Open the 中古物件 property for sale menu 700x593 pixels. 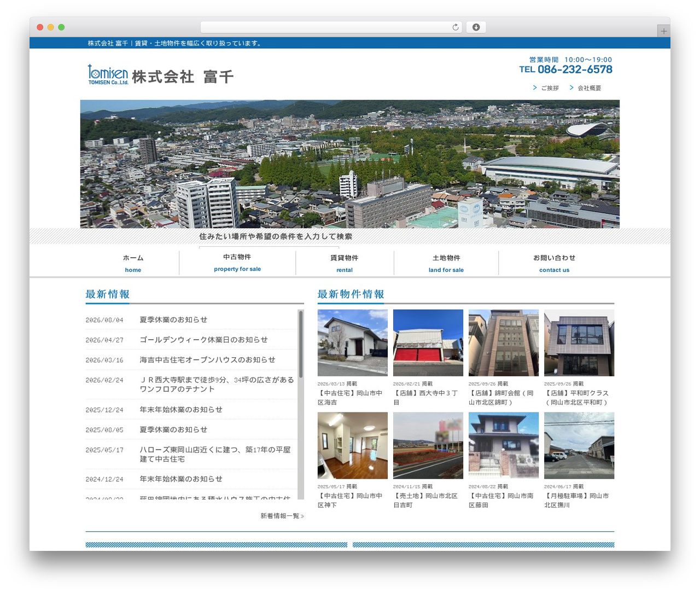pyautogui.click(x=237, y=262)
